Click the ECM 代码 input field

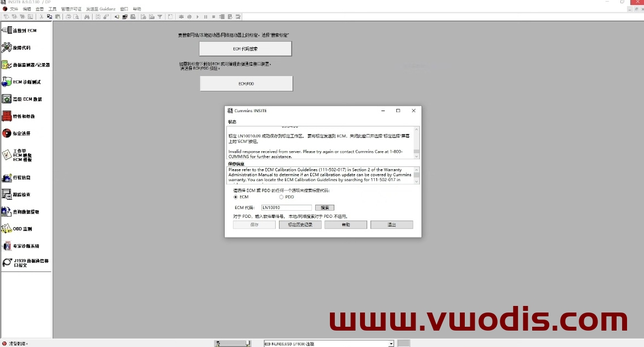tap(287, 207)
